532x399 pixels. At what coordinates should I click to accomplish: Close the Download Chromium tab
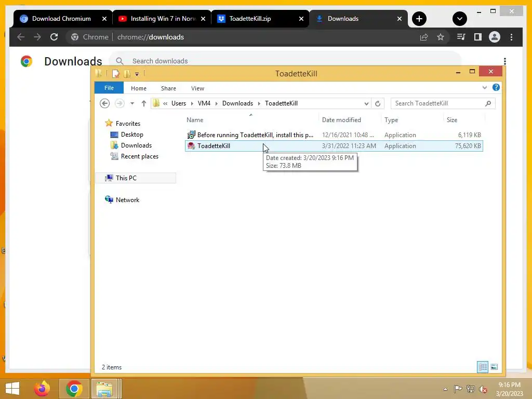pyautogui.click(x=104, y=19)
